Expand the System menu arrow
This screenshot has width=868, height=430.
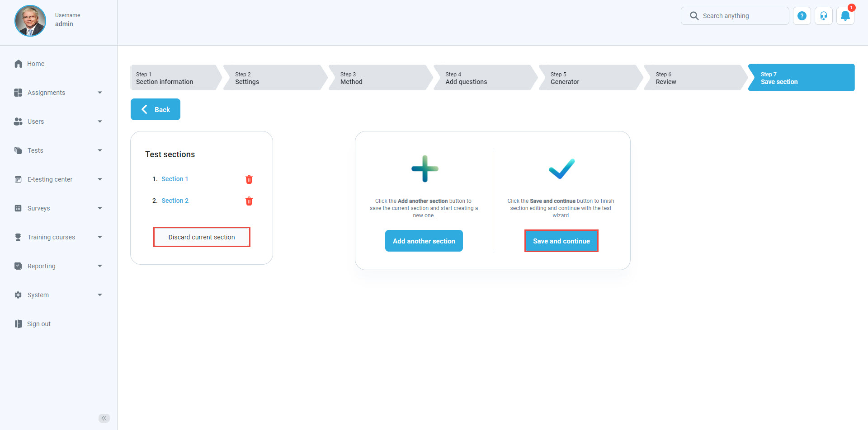point(100,295)
